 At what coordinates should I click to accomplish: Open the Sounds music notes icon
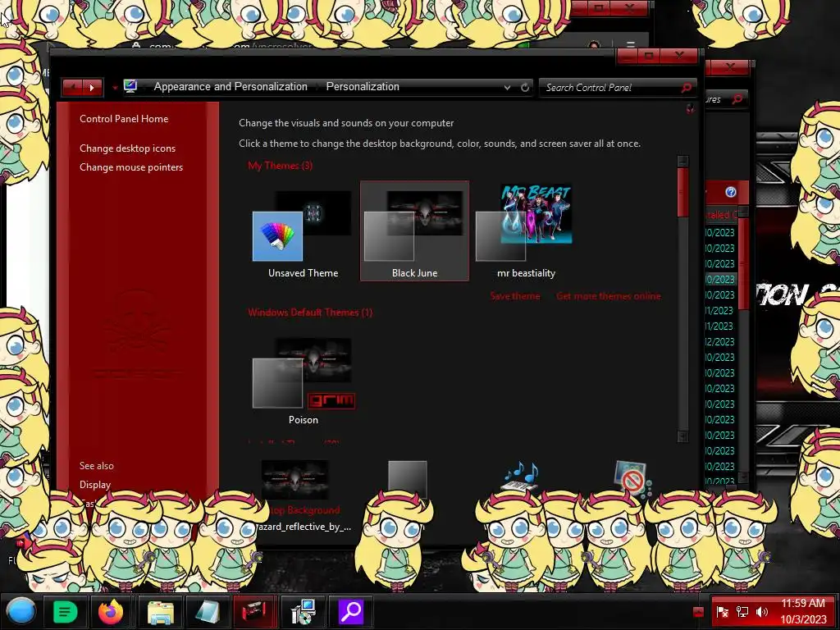521,477
